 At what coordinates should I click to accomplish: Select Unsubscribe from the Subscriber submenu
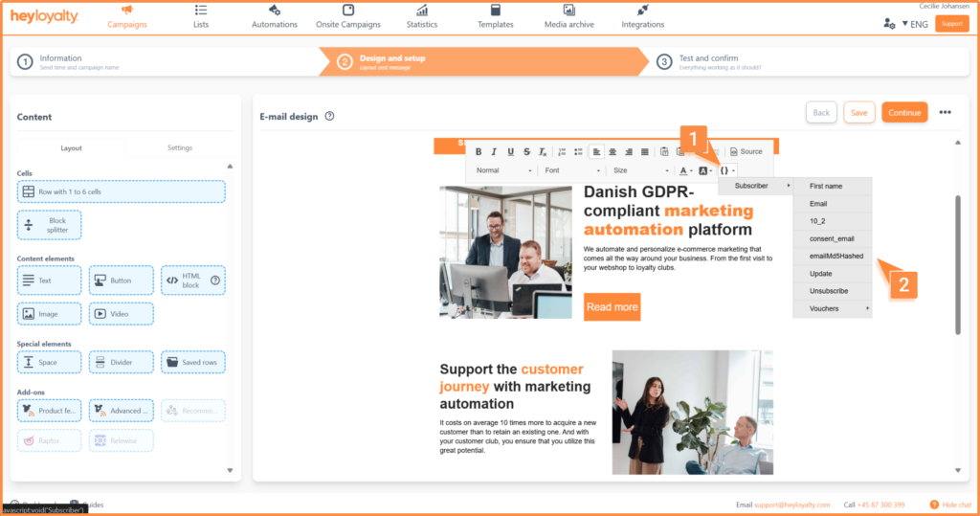tap(827, 291)
